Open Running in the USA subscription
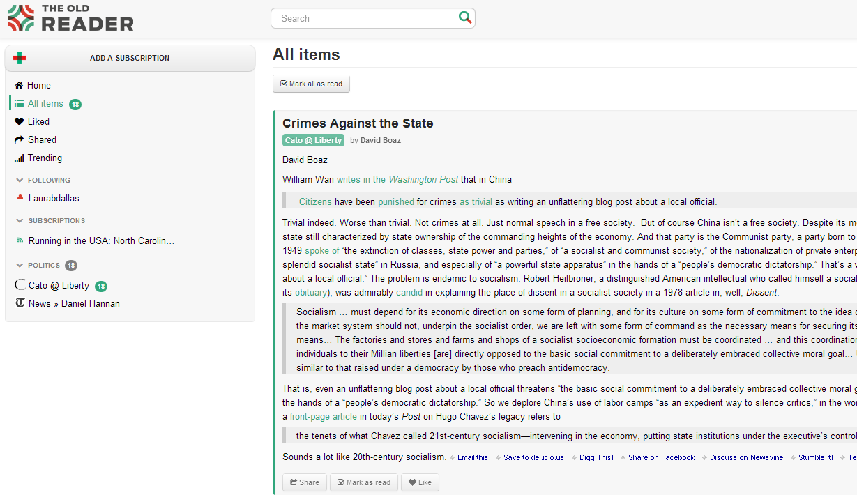Image resolution: width=857 pixels, height=504 pixels. 101,241
